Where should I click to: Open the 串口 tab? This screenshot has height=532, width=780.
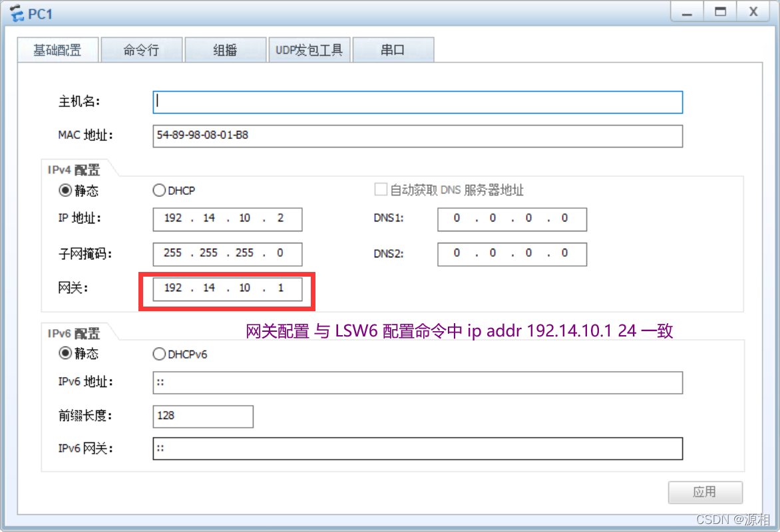393,50
